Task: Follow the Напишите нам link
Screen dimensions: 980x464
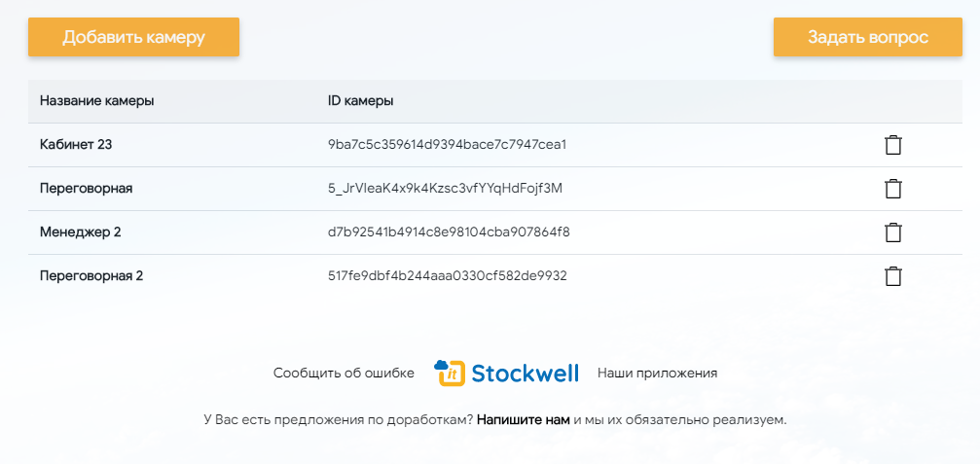Action: 523,420
